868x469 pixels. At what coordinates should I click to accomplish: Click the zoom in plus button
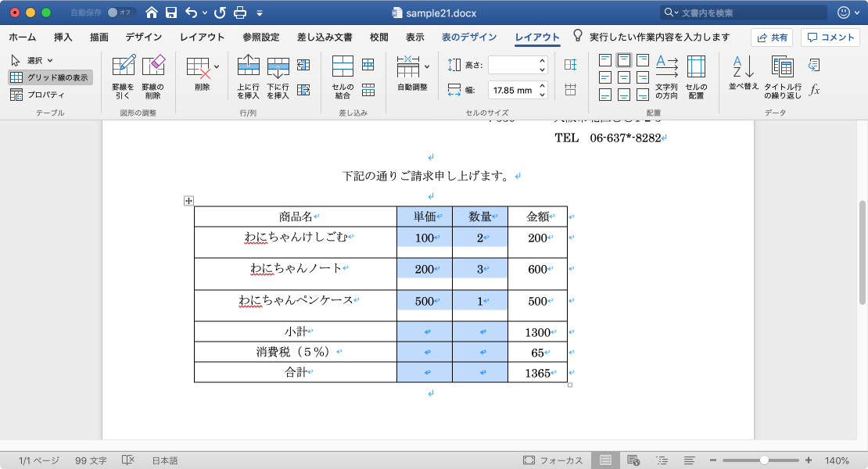pyautogui.click(x=809, y=460)
